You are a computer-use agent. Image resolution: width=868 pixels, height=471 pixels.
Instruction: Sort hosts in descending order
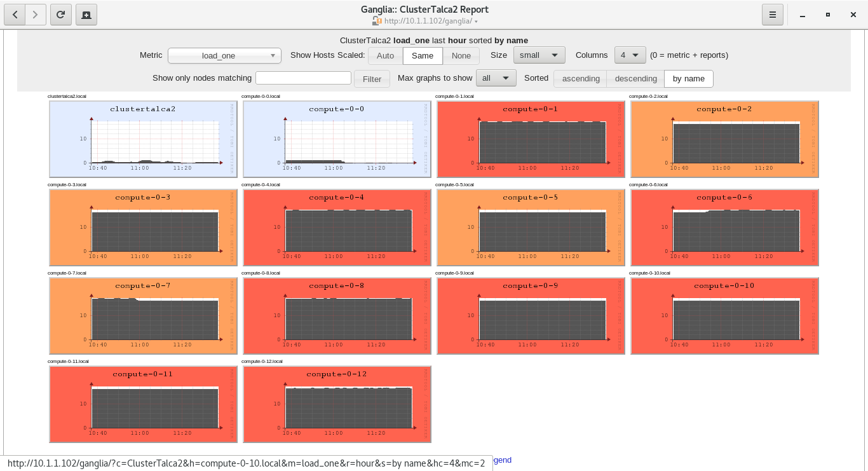(635, 79)
